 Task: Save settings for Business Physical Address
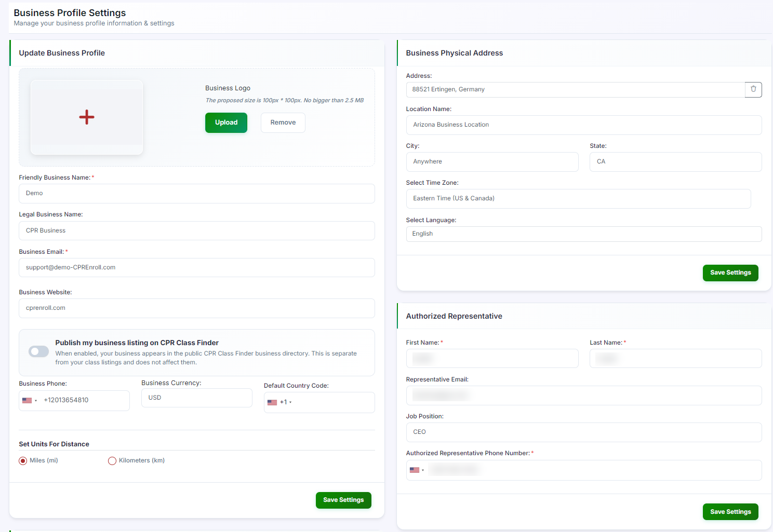pos(730,272)
